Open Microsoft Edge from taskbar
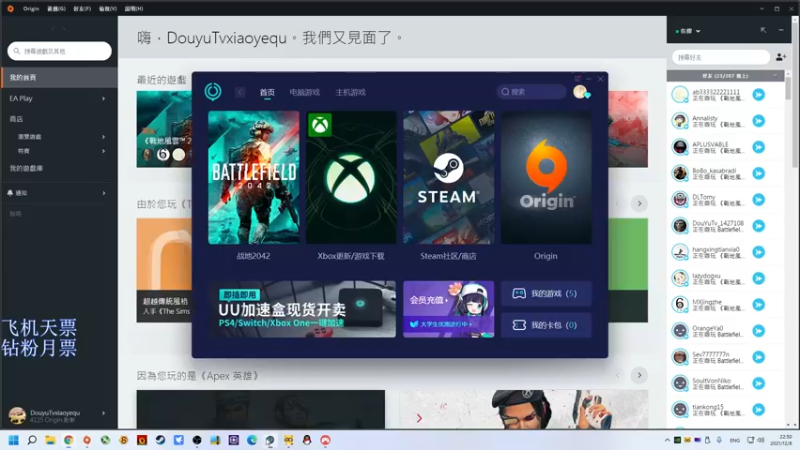Image resolution: width=800 pixels, height=450 pixels. [x=252, y=440]
